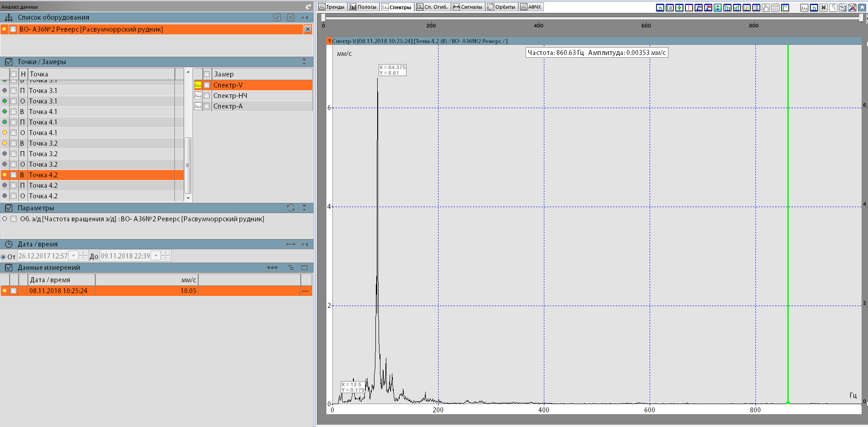Select the single red vertical cursor tool
The height and width of the screenshot is (427, 868).
pos(689,8)
